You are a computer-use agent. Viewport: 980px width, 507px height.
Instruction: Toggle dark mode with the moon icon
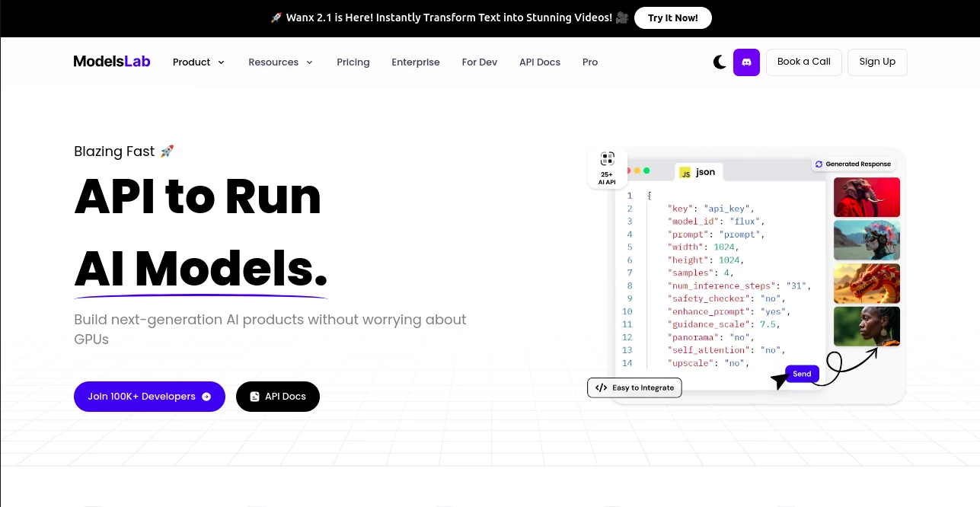pyautogui.click(x=719, y=62)
